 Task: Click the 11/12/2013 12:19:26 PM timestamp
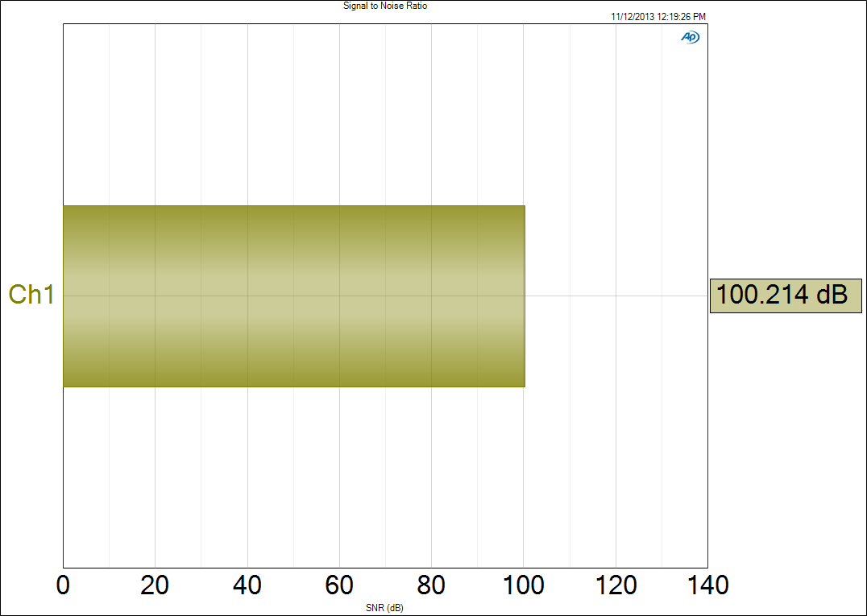pyautogui.click(x=658, y=17)
